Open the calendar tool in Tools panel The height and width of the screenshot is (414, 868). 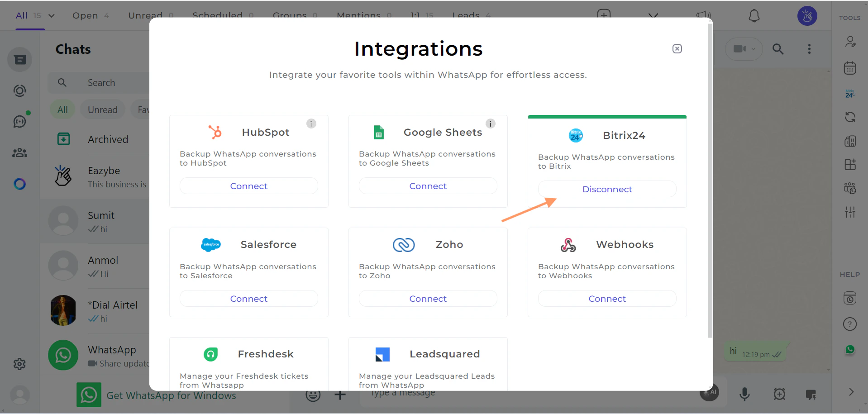(x=850, y=68)
